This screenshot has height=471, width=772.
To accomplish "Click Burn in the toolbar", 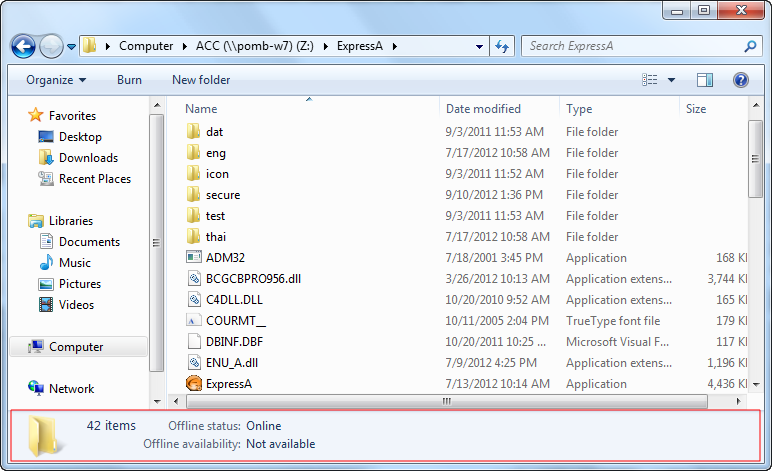I will pyautogui.click(x=129, y=80).
